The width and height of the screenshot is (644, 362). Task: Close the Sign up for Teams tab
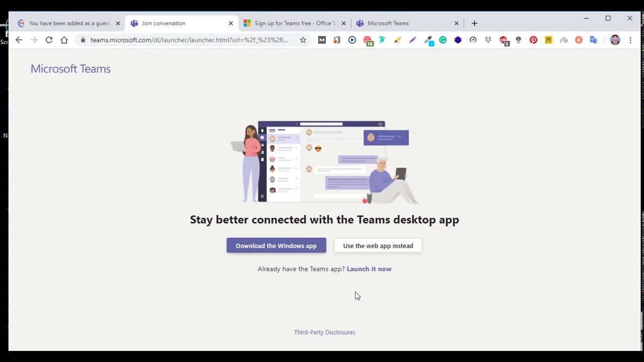[x=344, y=23]
